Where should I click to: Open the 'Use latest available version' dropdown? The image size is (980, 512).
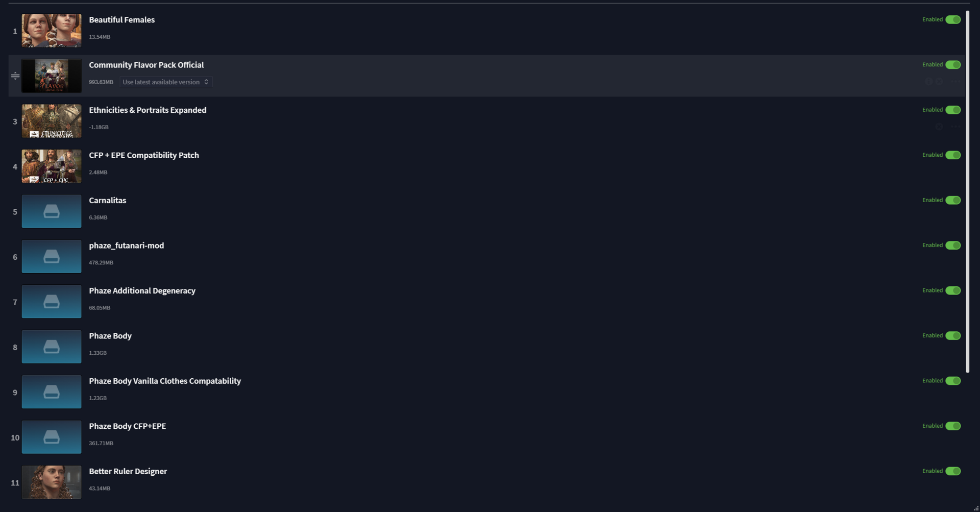click(x=166, y=82)
